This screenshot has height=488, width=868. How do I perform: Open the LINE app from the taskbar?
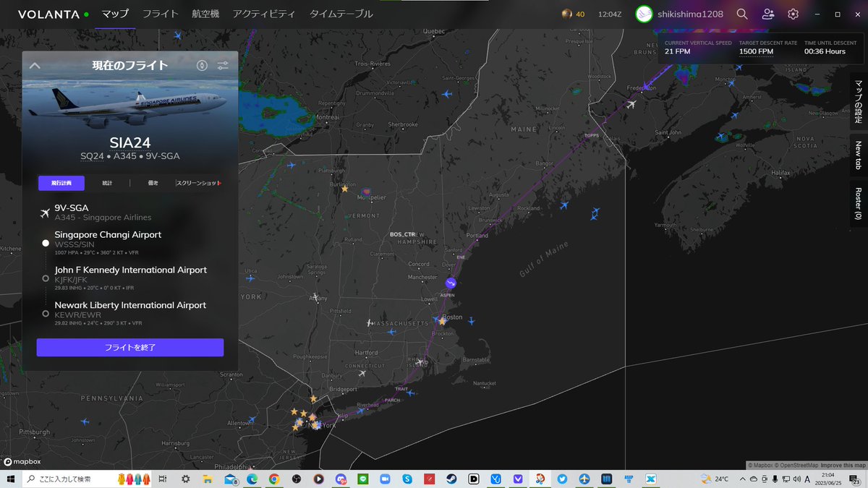[x=362, y=479]
